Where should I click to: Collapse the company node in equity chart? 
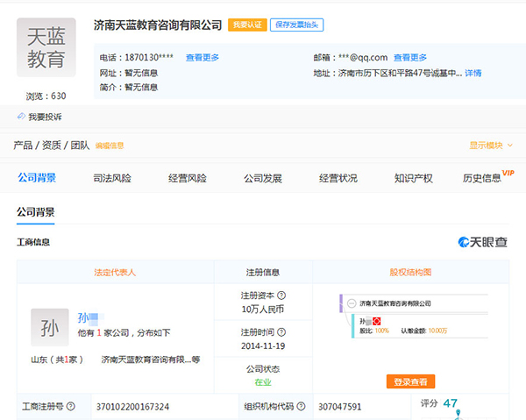coord(351,303)
